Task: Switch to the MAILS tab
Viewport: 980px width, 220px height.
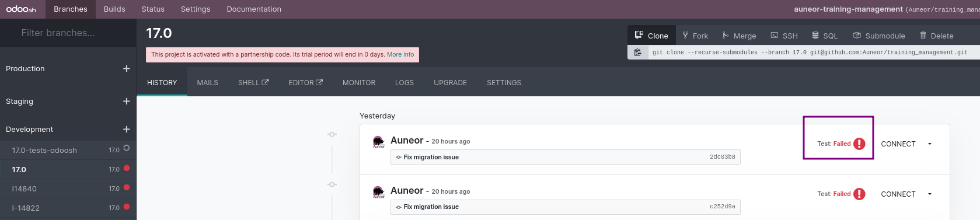Action: pyautogui.click(x=208, y=83)
